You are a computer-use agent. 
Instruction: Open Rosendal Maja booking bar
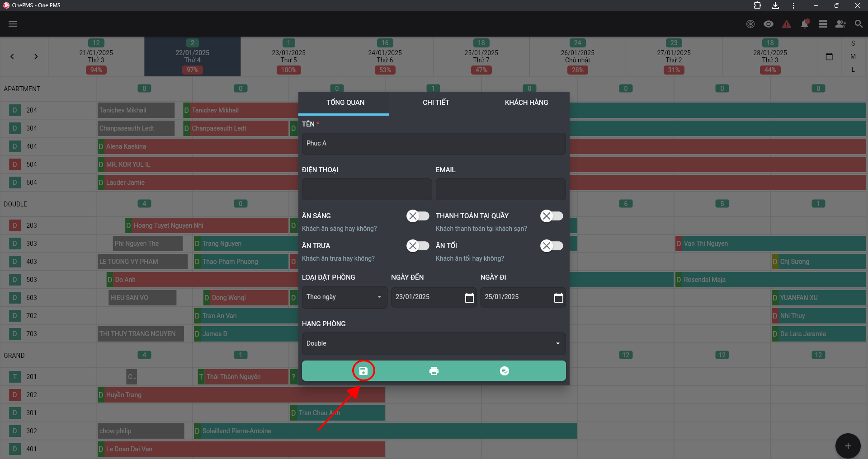coord(771,280)
